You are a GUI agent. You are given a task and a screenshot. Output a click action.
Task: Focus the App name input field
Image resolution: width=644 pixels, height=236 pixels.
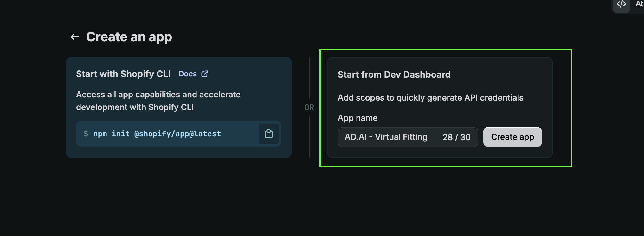pyautogui.click(x=408, y=137)
